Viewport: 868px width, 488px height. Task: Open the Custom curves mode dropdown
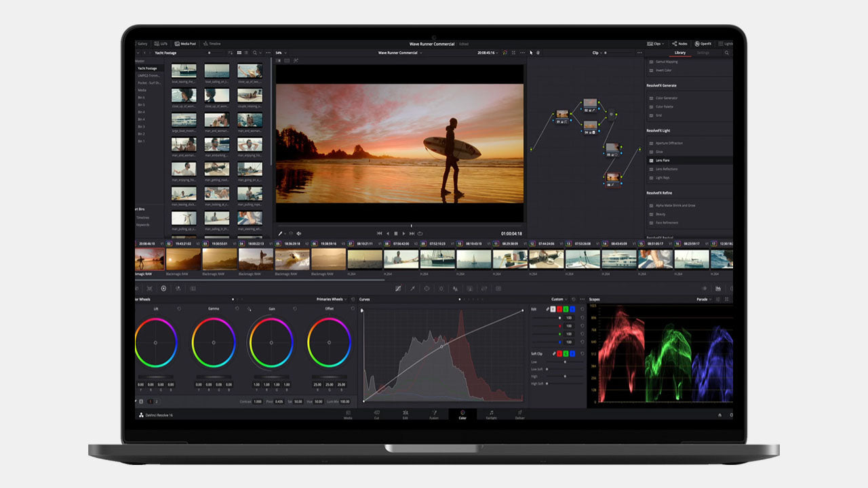click(x=558, y=299)
